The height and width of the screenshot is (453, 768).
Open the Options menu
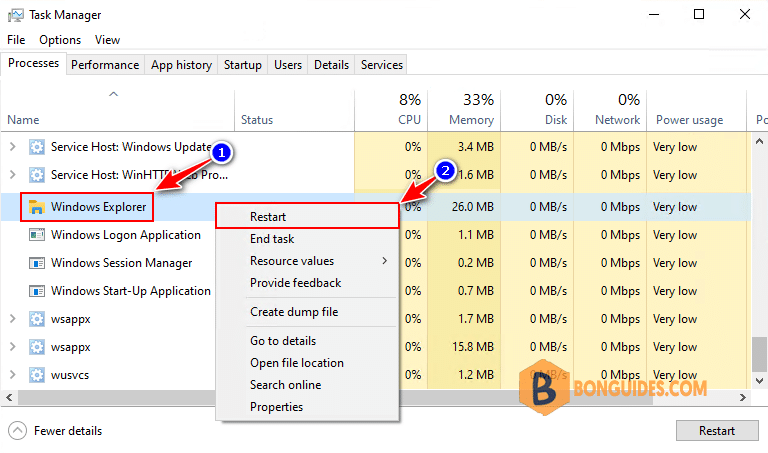[60, 40]
